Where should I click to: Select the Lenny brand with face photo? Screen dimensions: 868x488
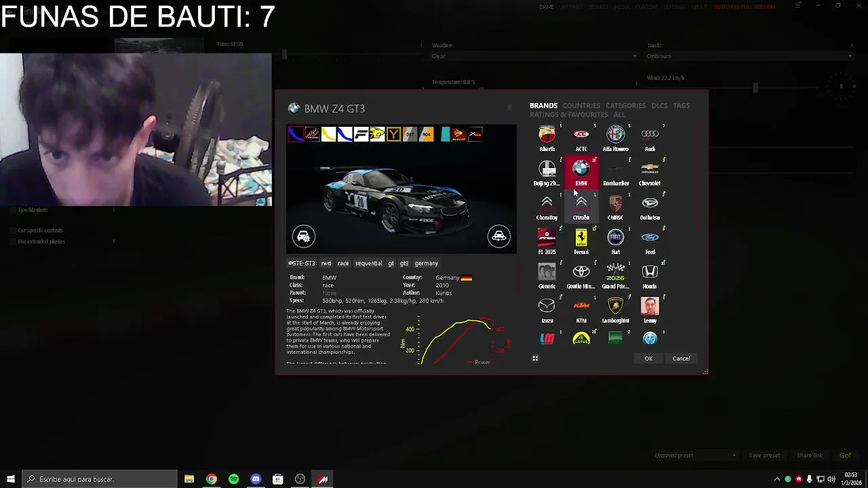pyautogui.click(x=650, y=310)
